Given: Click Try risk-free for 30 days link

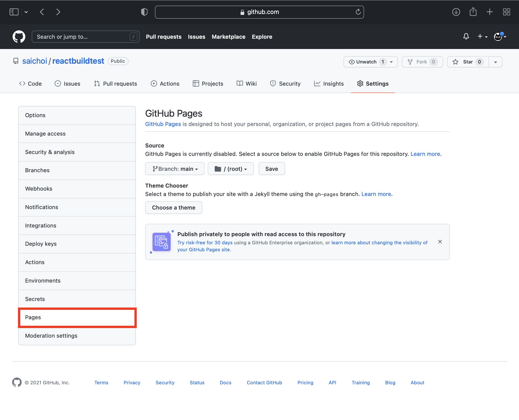Looking at the screenshot, I should [x=205, y=243].
